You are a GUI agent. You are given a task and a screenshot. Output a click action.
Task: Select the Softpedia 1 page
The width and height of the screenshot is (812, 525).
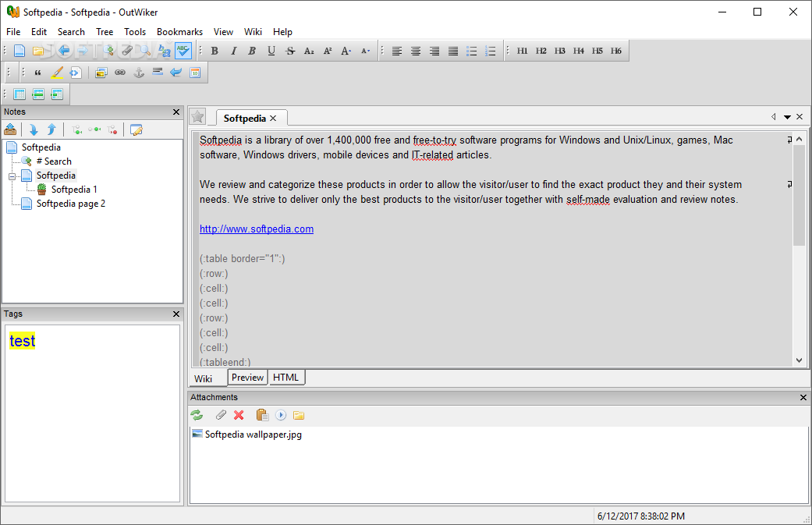[x=74, y=190]
